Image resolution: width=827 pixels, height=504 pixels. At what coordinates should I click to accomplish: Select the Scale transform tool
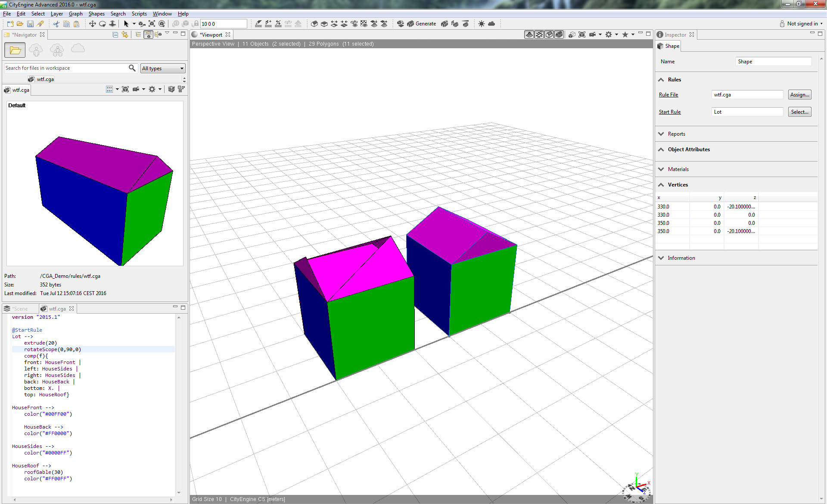click(112, 24)
